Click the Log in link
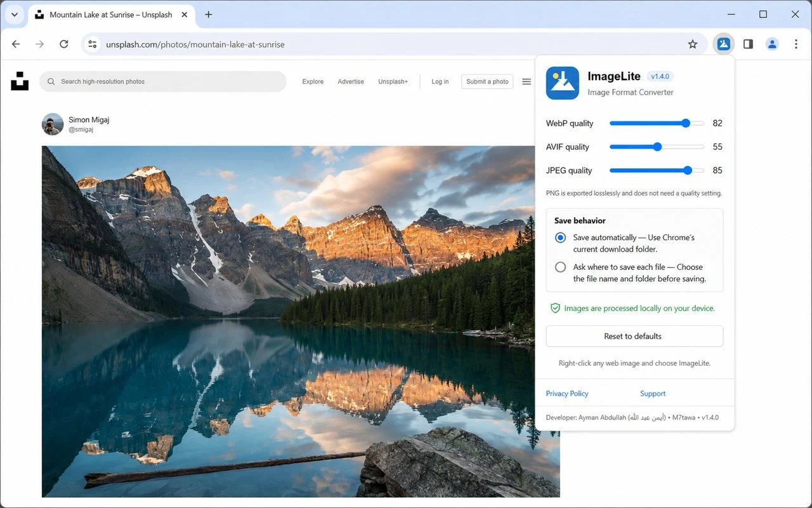812x508 pixels. [440, 81]
